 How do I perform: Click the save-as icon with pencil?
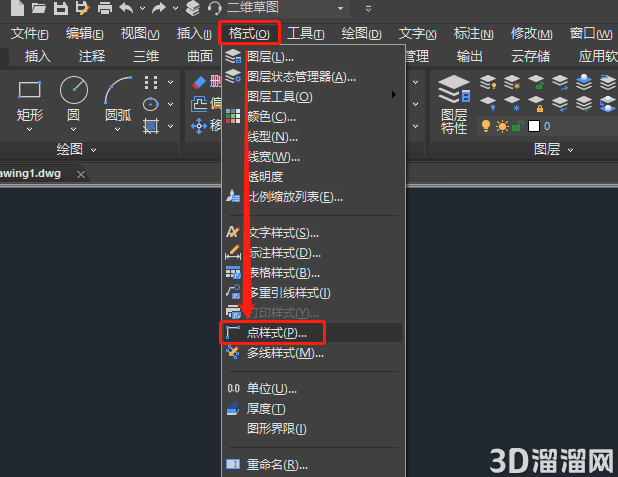[x=82, y=8]
